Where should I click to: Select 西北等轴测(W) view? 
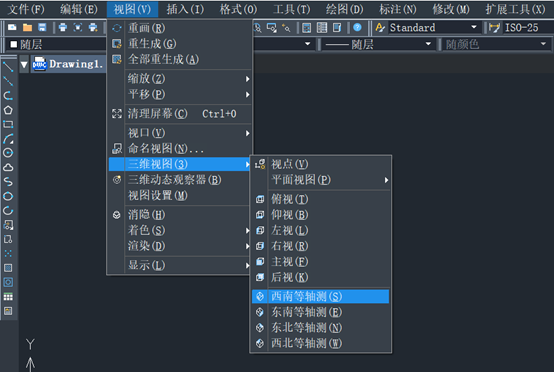click(320, 343)
